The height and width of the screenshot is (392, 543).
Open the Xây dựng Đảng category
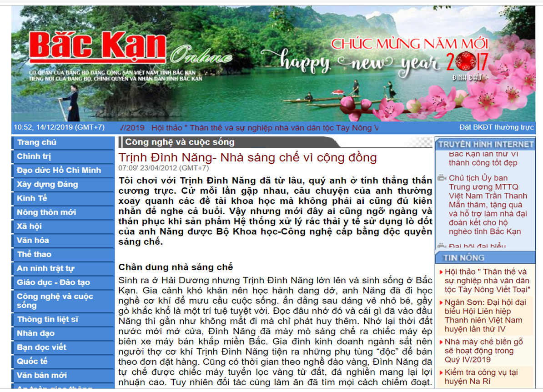pyautogui.click(x=47, y=185)
